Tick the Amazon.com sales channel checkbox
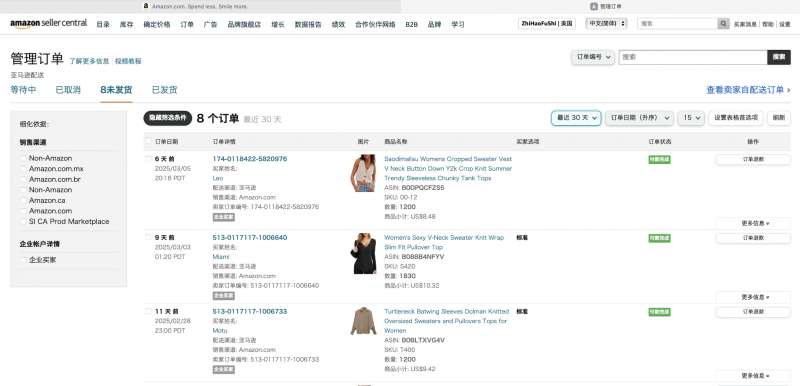The image size is (800, 386). [x=23, y=211]
